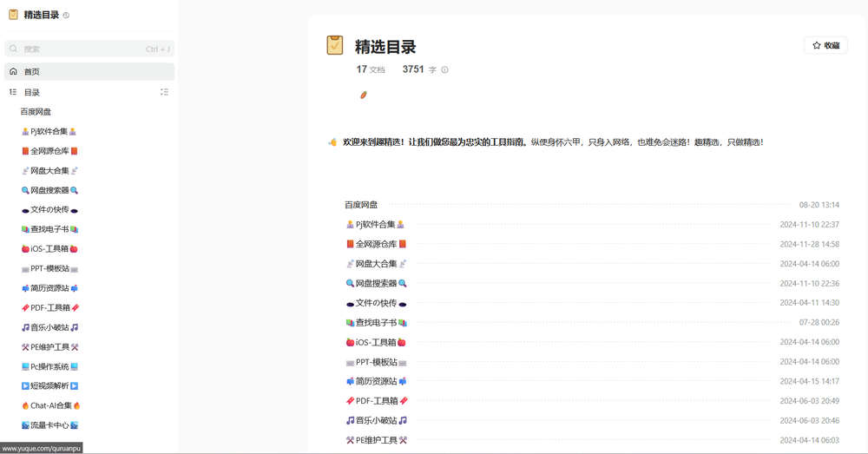Click the small orange emoji below the stats

tap(363, 95)
